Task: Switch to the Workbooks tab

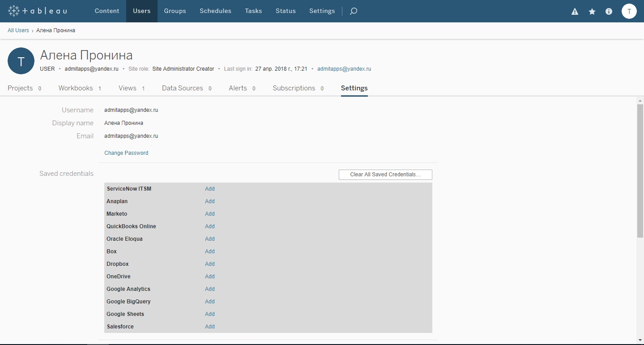Action: [76, 88]
